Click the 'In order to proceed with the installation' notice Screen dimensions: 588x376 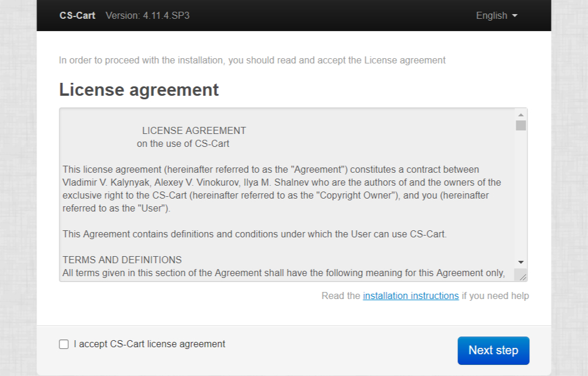click(x=252, y=61)
